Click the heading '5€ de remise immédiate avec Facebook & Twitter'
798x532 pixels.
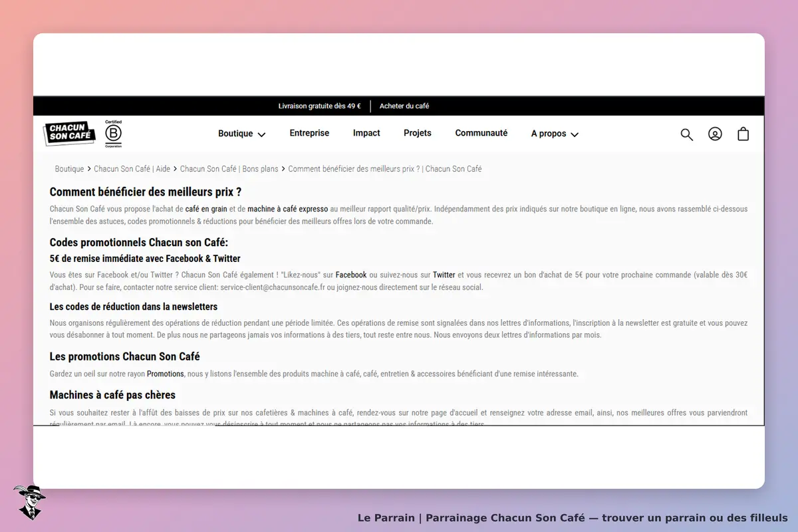pyautogui.click(x=145, y=259)
